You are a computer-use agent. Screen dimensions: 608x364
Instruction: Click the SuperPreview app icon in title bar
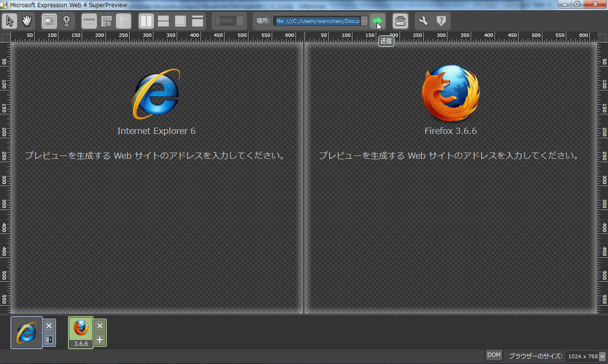pos(4,5)
